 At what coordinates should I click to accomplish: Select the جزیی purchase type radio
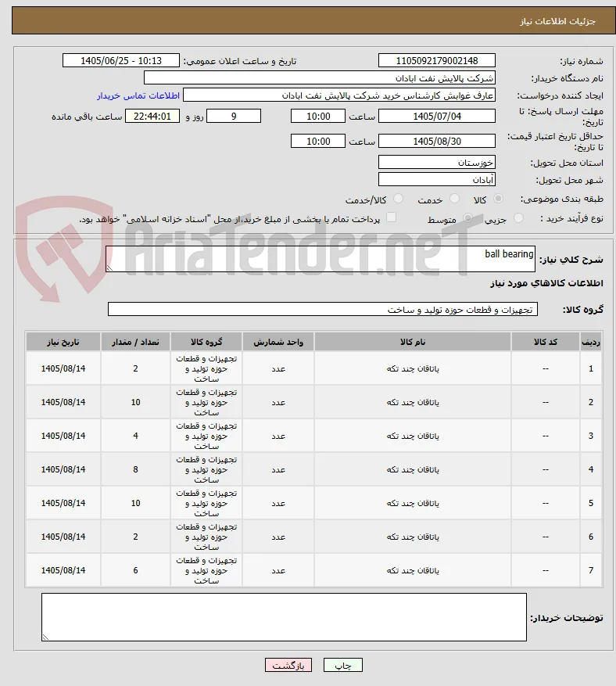(x=518, y=218)
